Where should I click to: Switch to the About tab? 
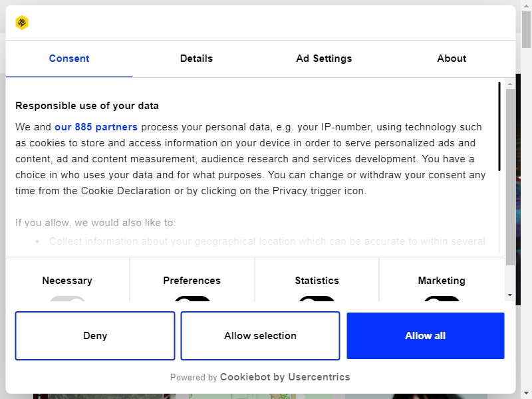pos(452,59)
